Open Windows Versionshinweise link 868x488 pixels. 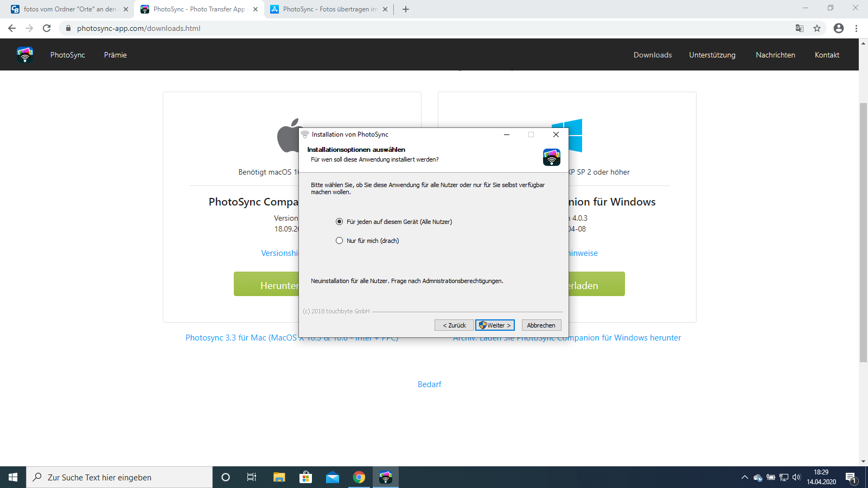(x=583, y=253)
